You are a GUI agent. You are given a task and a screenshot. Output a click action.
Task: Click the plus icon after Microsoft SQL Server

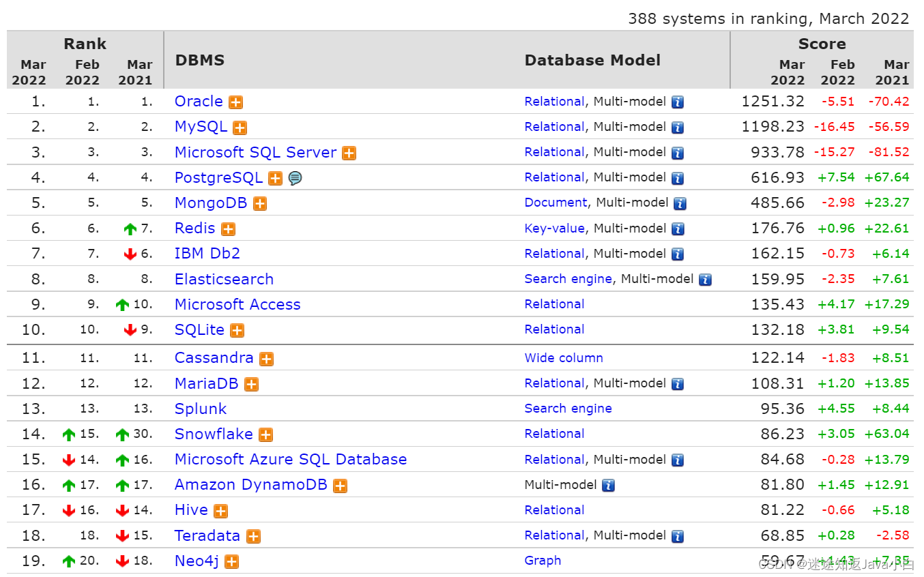pyautogui.click(x=349, y=153)
